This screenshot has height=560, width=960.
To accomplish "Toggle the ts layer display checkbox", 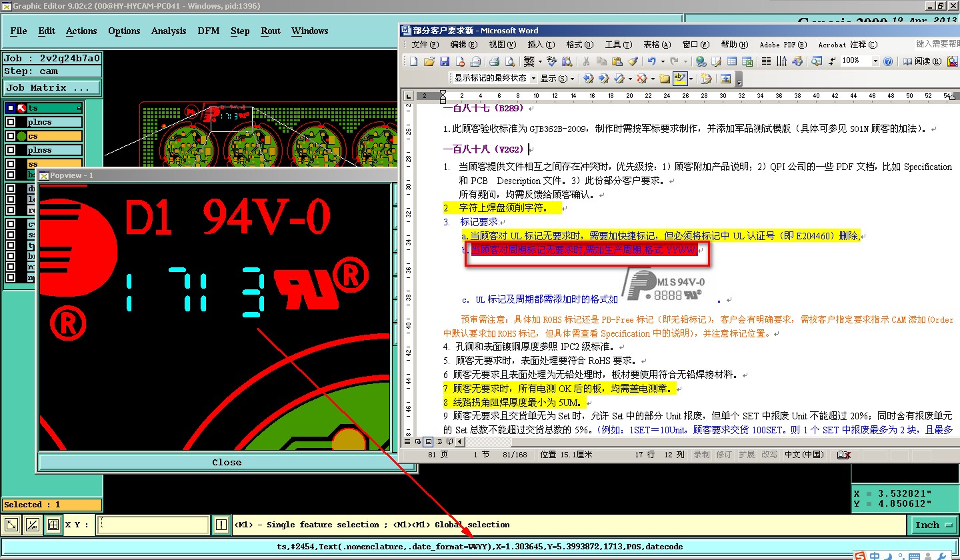I will tap(11, 108).
